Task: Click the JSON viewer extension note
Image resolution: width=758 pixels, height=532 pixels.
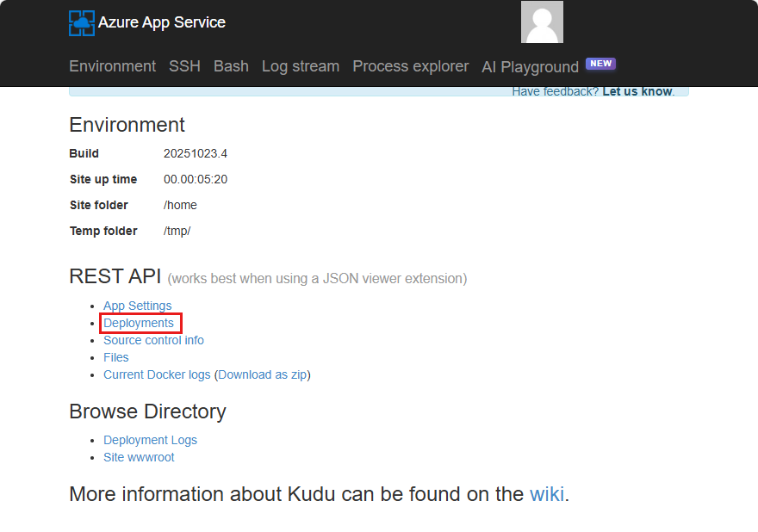Action: point(317,279)
